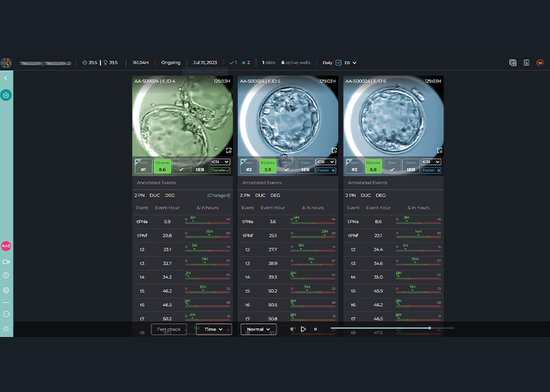Expand embryo EID 4 image fullscreen
The height and width of the screenshot is (392, 550).
(x=228, y=150)
